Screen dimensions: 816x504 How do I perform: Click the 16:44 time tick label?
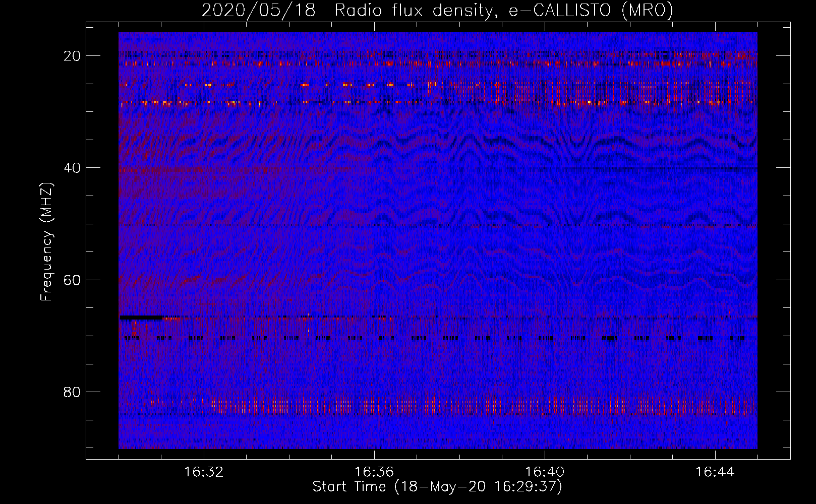tap(715, 472)
